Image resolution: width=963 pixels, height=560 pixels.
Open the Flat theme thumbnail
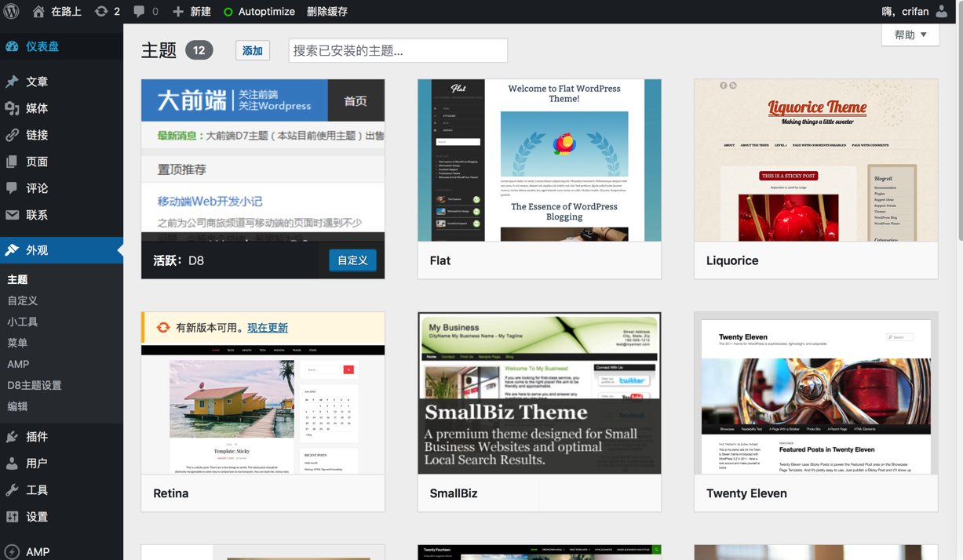click(x=539, y=160)
